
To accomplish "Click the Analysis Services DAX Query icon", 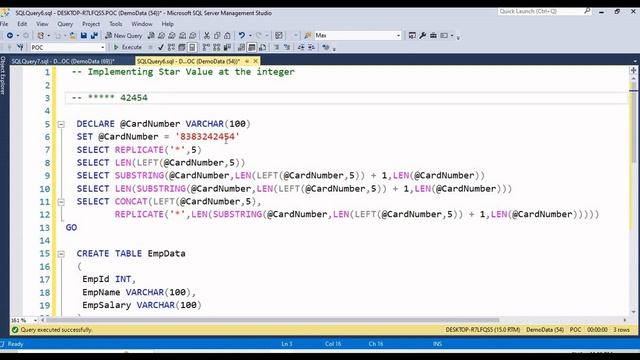I will 193,36.
